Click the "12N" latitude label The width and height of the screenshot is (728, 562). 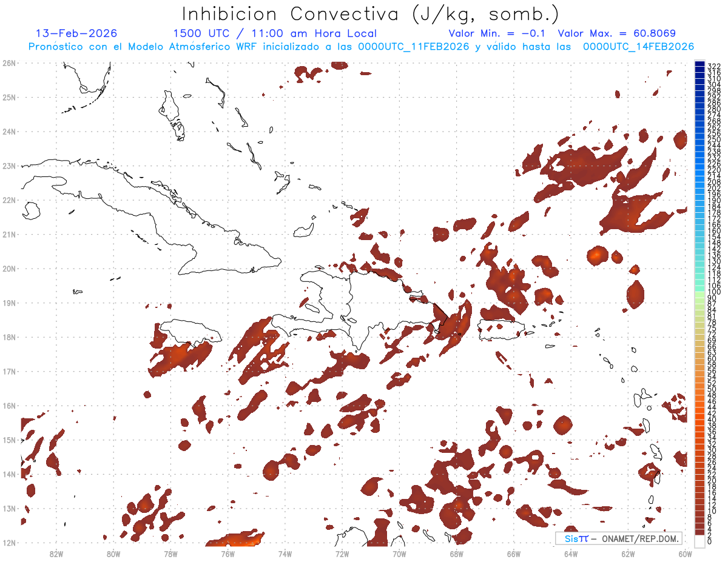pyautogui.click(x=9, y=543)
